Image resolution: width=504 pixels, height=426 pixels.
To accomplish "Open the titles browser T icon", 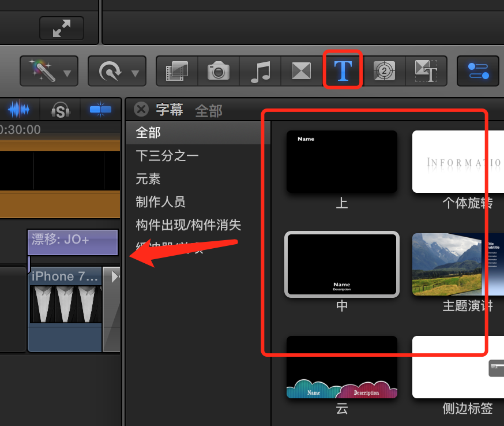I will pyautogui.click(x=343, y=70).
